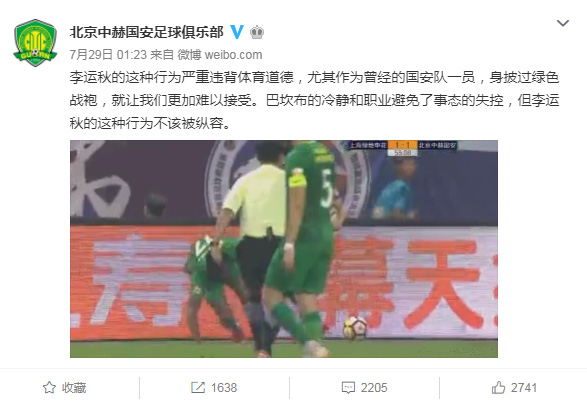Viewport: 587px width, 403px height.
Task: View the 2205 comments
Action: 374,387
